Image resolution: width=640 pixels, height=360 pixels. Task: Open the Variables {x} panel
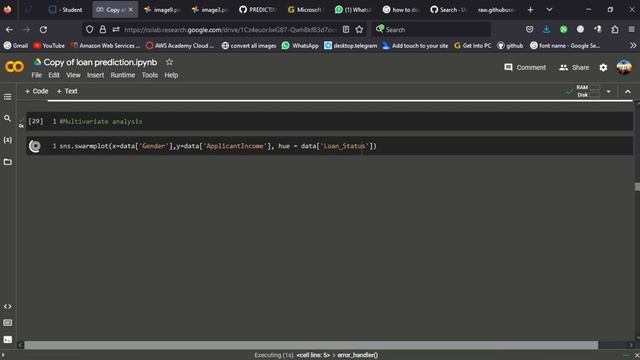pyautogui.click(x=7, y=140)
